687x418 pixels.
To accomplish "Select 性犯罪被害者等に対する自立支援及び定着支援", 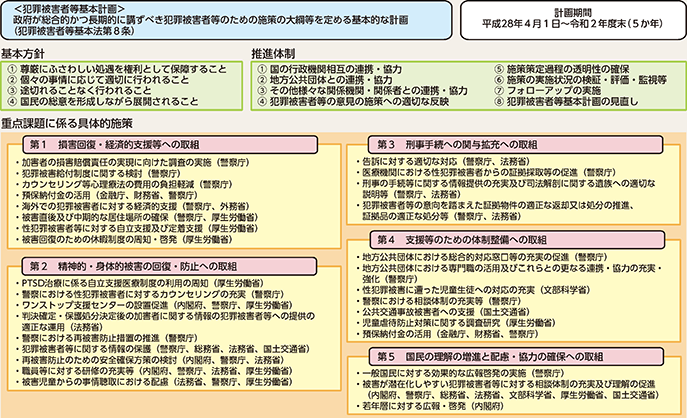I will coord(137,228).
